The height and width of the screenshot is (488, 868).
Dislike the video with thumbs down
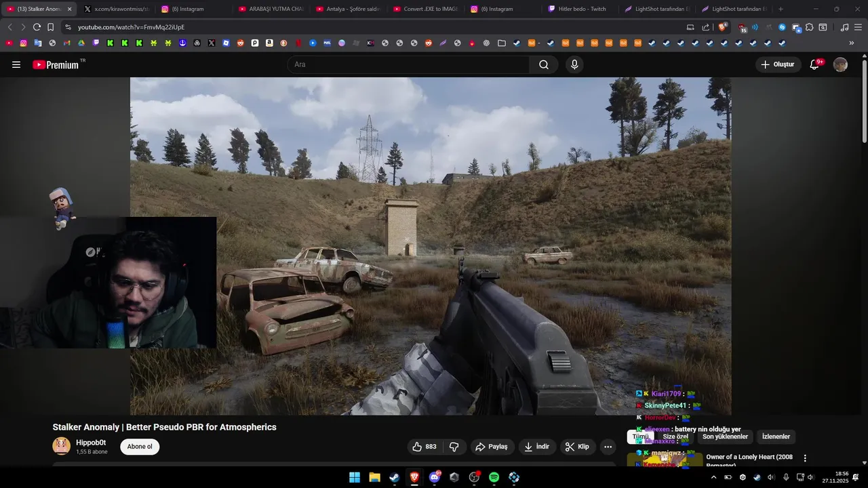tap(454, 447)
